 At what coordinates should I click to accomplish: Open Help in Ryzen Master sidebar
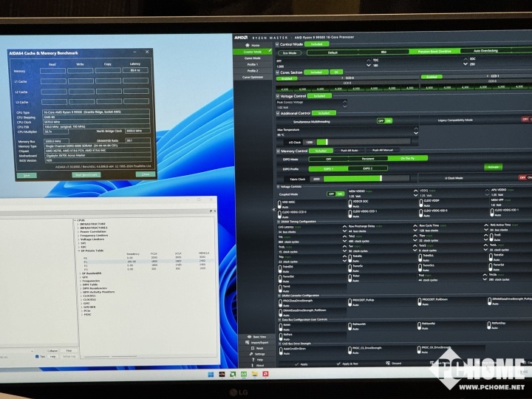click(257, 360)
